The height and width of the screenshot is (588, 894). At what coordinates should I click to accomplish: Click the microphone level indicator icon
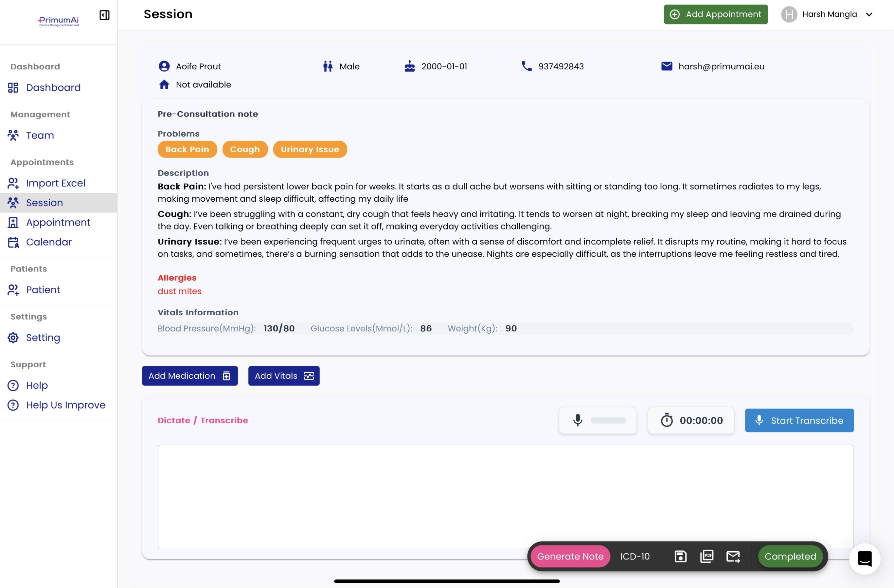coord(578,420)
